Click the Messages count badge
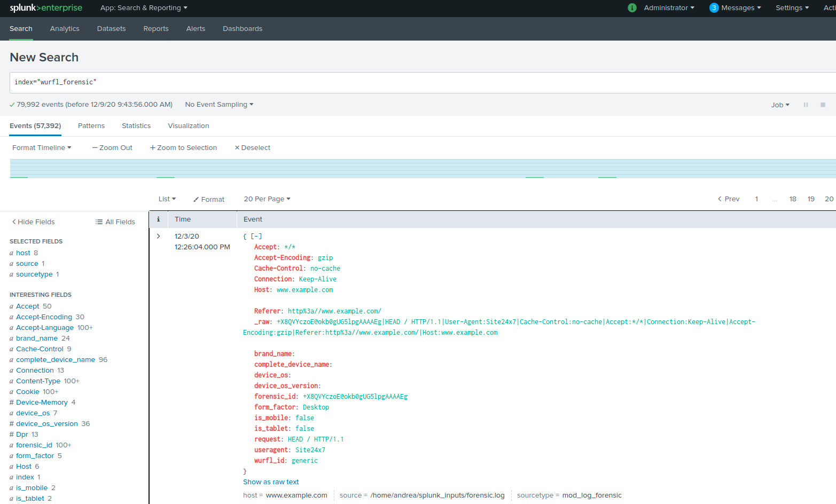This screenshot has height=504, width=836. (714, 7)
